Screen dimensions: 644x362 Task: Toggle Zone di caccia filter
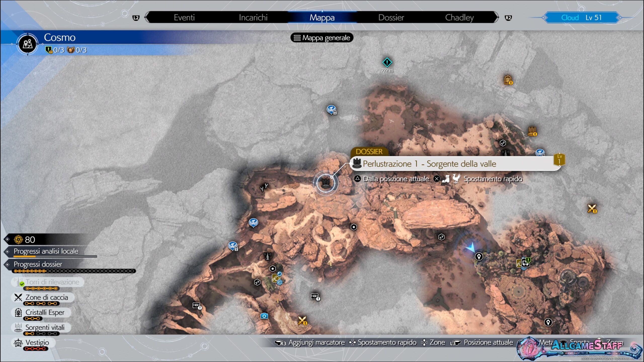tap(43, 297)
